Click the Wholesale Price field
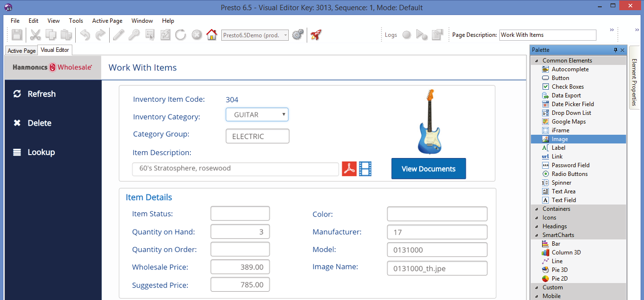This screenshot has width=644, height=300. tap(240, 267)
